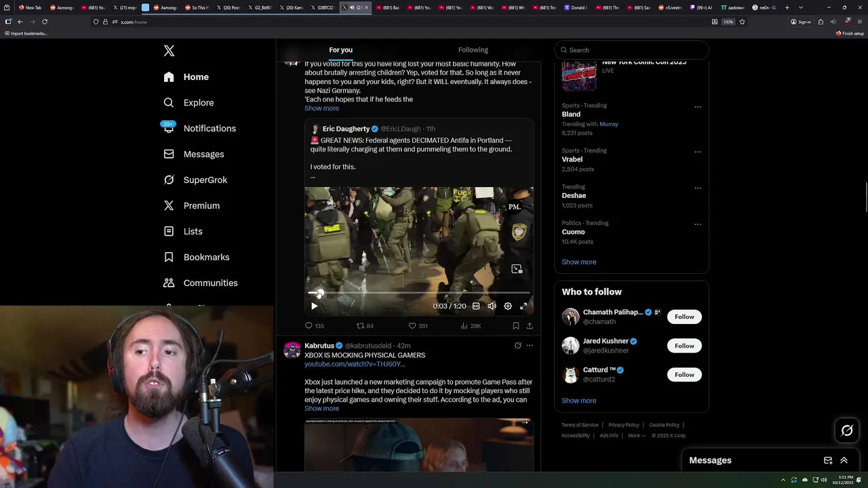
Task: Go back in browser toolbar
Action: click(20, 22)
